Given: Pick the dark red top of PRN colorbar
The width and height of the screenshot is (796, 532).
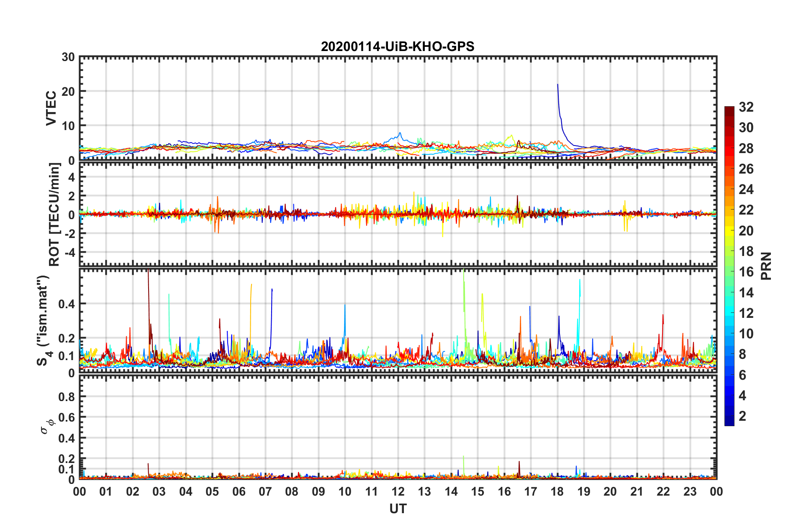Looking at the screenshot, I should [x=729, y=110].
